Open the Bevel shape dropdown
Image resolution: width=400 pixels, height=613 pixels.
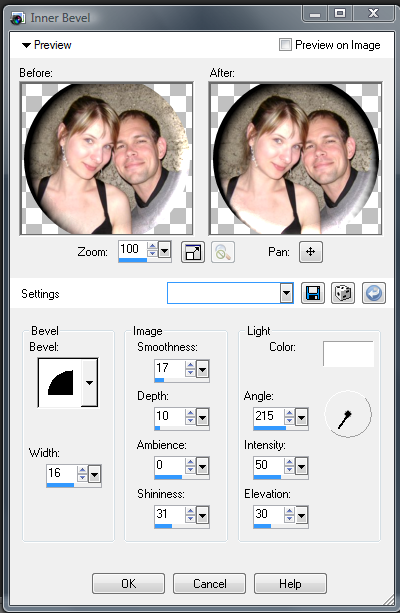90,382
